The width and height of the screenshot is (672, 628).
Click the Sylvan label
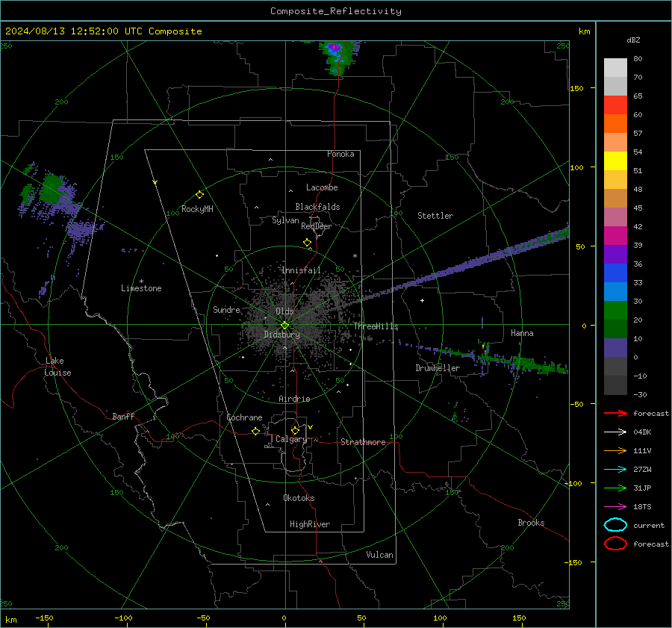(285, 220)
